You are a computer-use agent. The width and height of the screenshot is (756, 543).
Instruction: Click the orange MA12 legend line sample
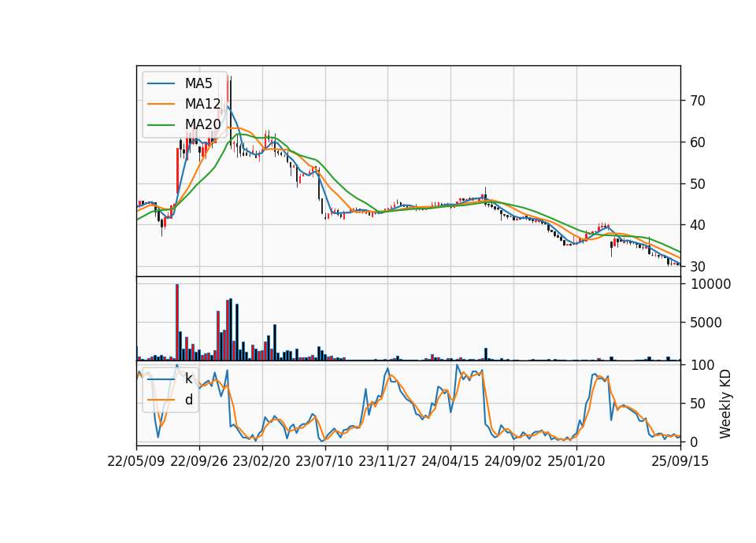point(161,104)
